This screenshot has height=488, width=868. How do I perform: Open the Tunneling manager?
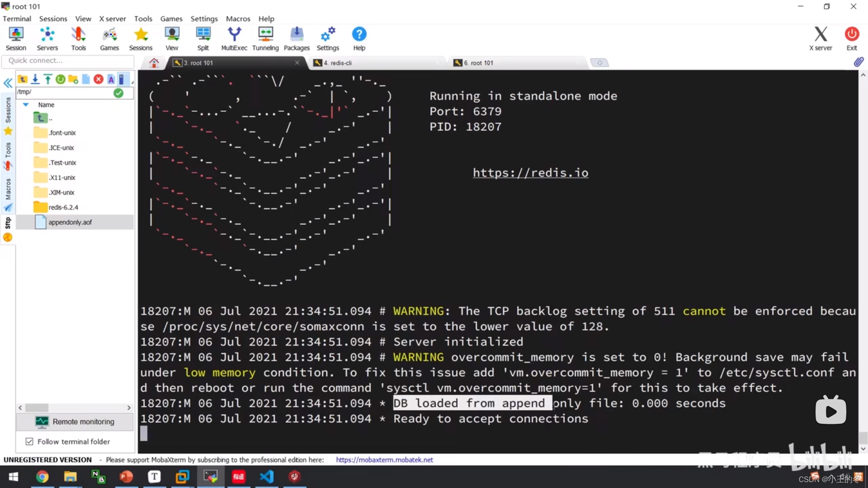pos(265,38)
